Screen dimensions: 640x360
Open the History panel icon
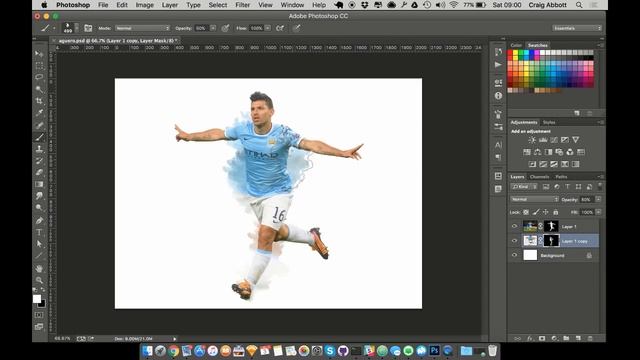point(498,52)
